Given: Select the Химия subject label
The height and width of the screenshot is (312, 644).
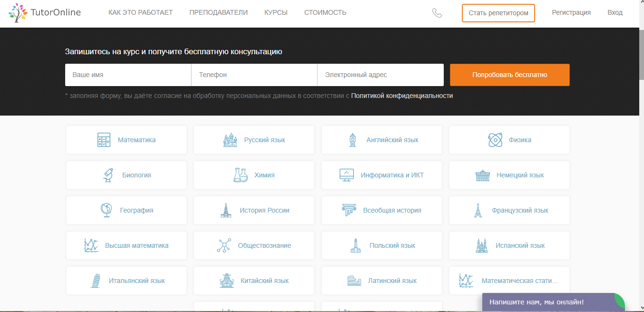Looking at the screenshot, I should pos(264,175).
